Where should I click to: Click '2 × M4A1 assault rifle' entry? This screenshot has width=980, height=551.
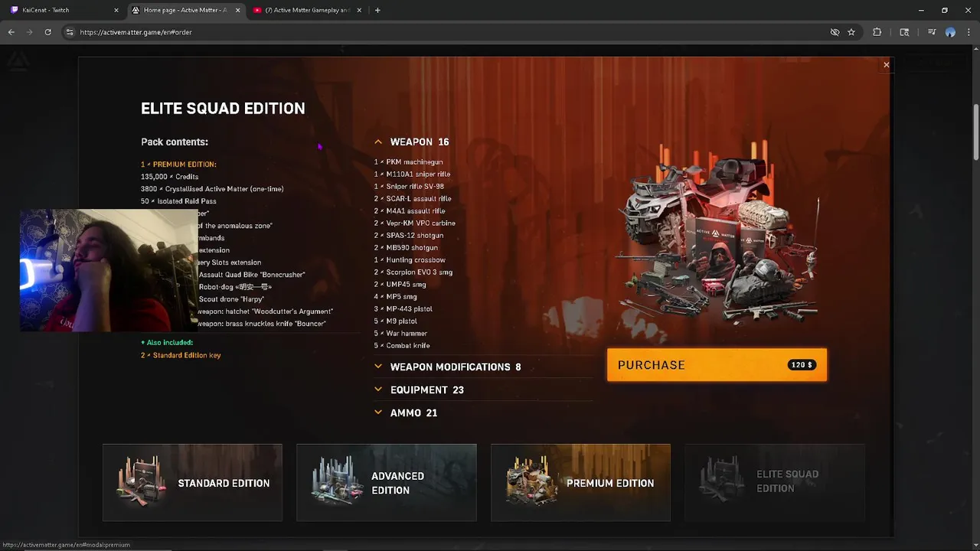(410, 211)
